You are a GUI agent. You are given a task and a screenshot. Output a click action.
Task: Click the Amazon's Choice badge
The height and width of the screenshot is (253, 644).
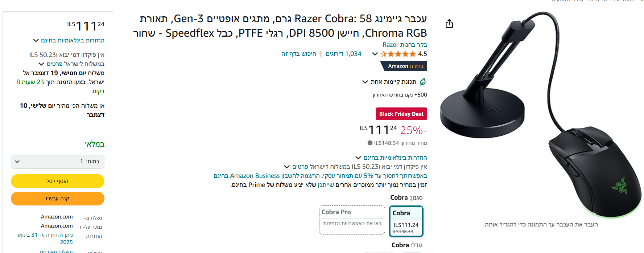(405, 66)
